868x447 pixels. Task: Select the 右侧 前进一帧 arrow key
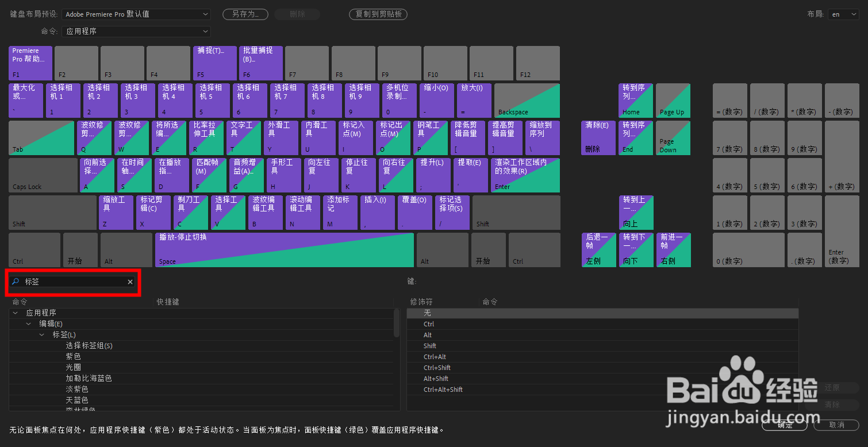(674, 250)
